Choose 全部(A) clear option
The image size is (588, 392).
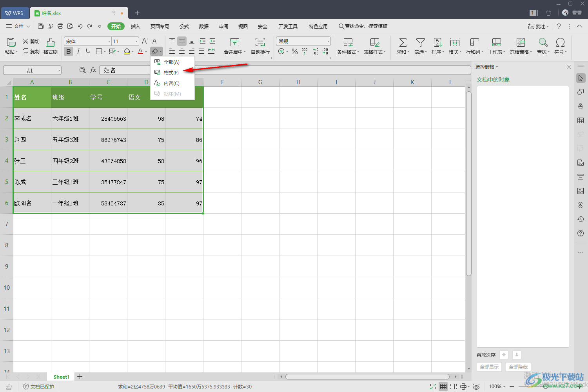coord(172,62)
